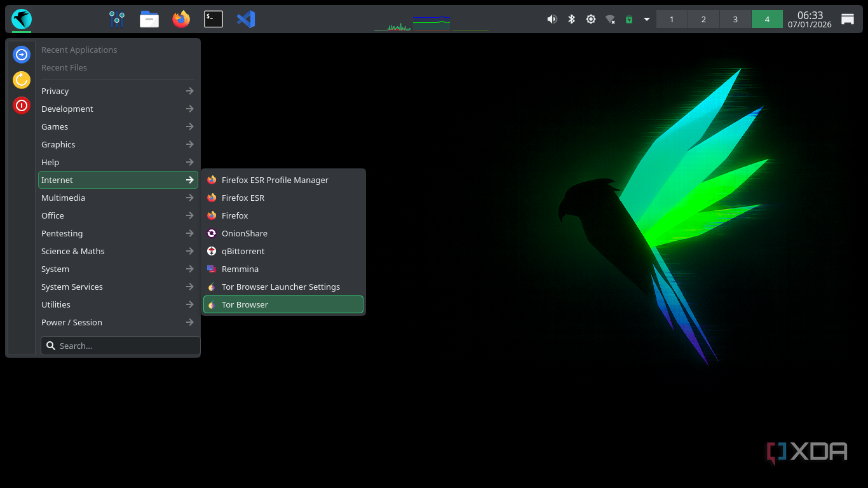Viewport: 868px width, 488px height.
Task: Open the Parrot application menu launcher
Action: [22, 19]
